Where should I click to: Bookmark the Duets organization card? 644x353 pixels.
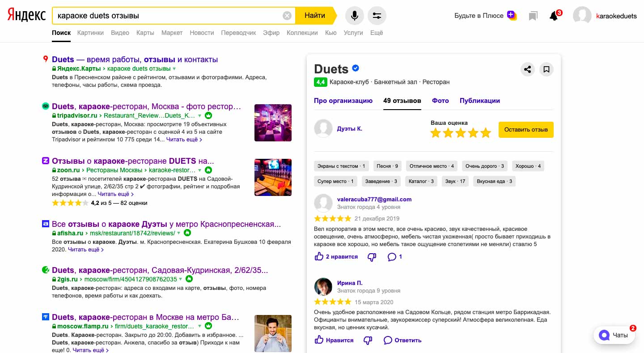[546, 69]
